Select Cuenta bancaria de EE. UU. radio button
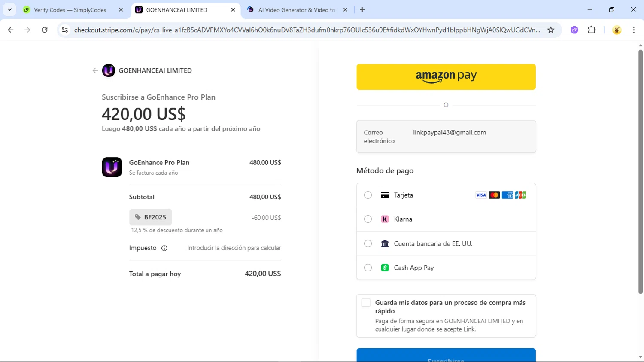Screen dimensions: 644x362 tap(368, 243)
